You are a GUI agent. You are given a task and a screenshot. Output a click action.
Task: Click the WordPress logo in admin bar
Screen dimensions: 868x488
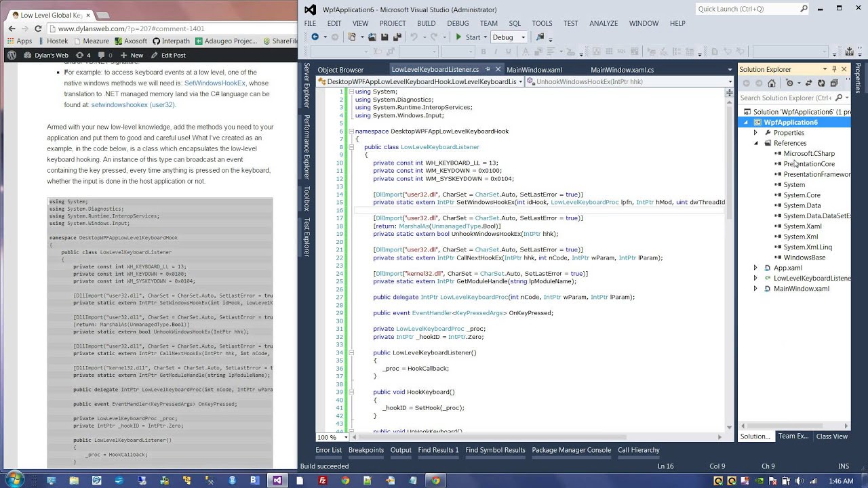[x=12, y=55]
